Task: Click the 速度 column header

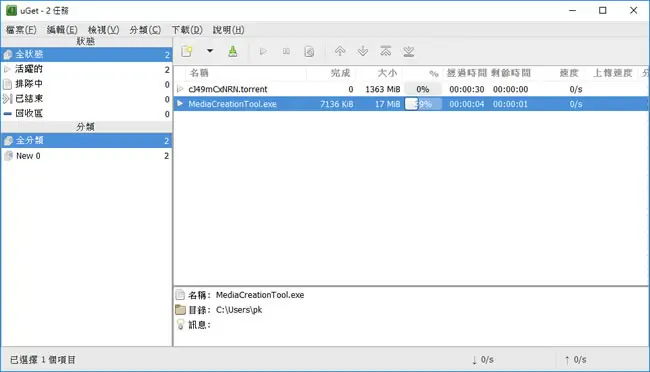Action: (x=559, y=73)
